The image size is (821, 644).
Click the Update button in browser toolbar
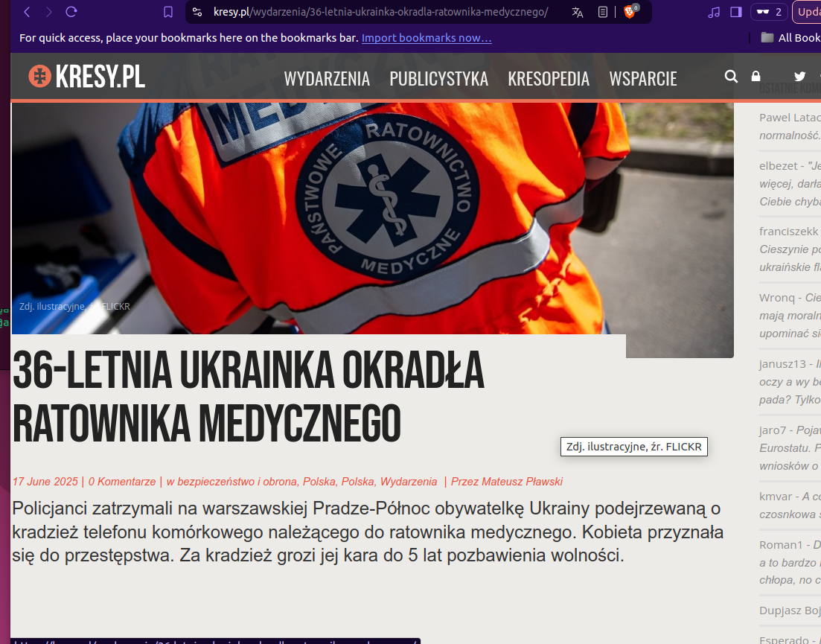pos(808,12)
